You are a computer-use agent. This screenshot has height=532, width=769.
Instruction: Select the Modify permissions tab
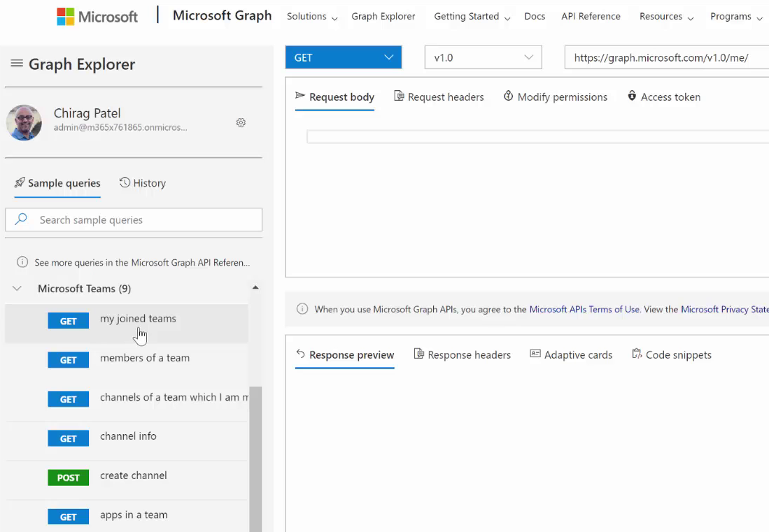pyautogui.click(x=555, y=97)
